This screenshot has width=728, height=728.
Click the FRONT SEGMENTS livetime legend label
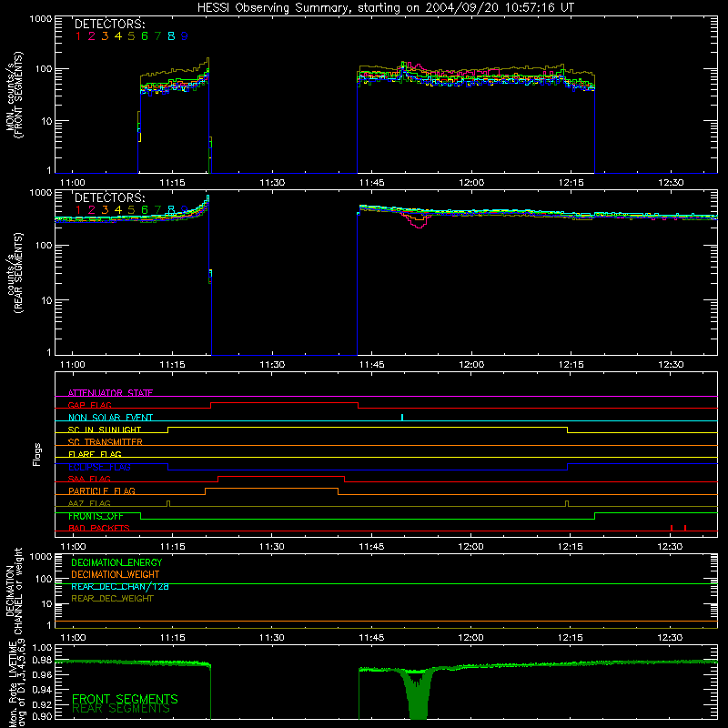[x=125, y=699]
